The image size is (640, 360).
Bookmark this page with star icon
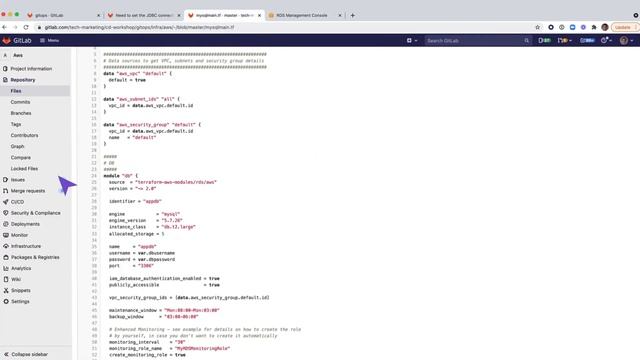click(x=538, y=27)
